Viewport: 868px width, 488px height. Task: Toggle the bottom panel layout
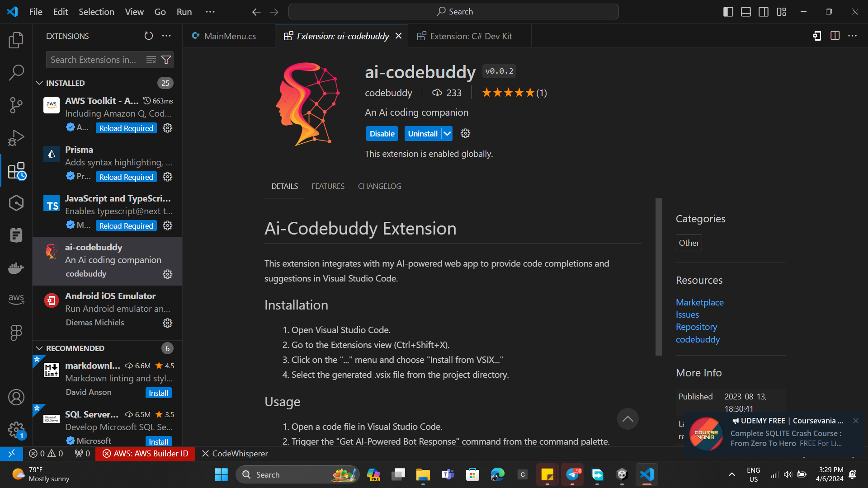click(746, 12)
